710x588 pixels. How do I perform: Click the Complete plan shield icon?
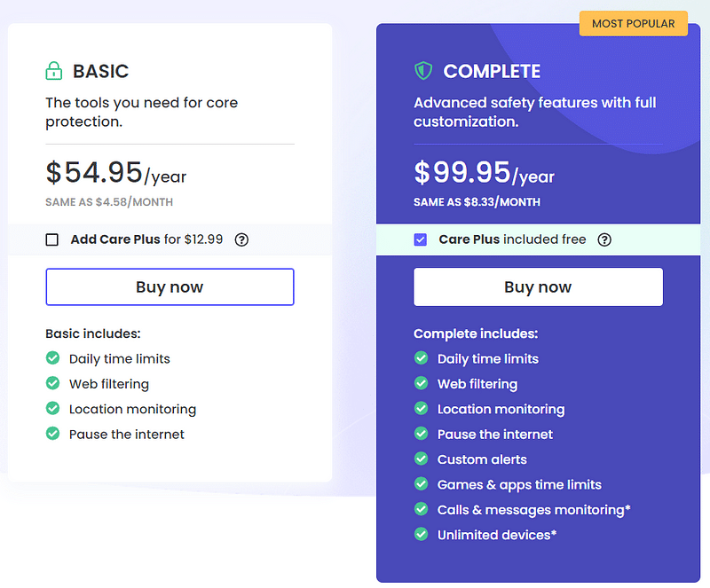[423, 71]
